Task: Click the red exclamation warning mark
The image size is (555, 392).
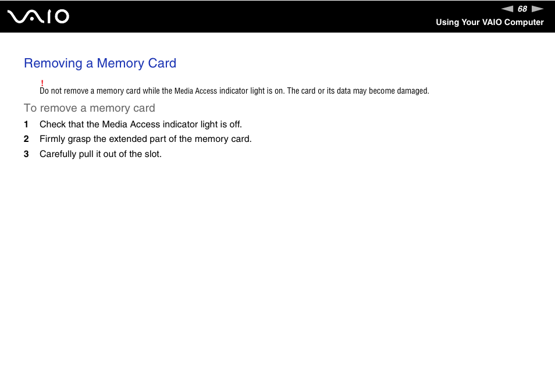Action: [x=42, y=83]
